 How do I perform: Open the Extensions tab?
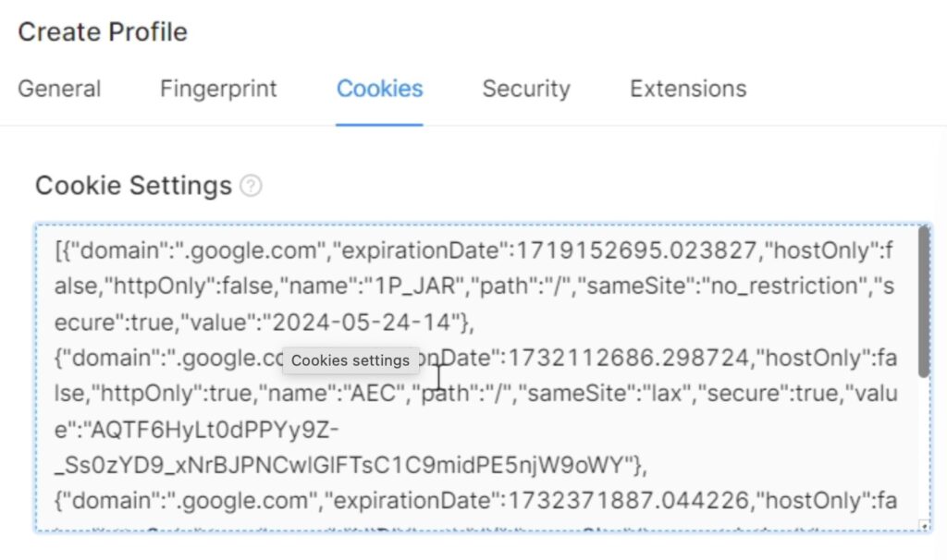point(688,89)
